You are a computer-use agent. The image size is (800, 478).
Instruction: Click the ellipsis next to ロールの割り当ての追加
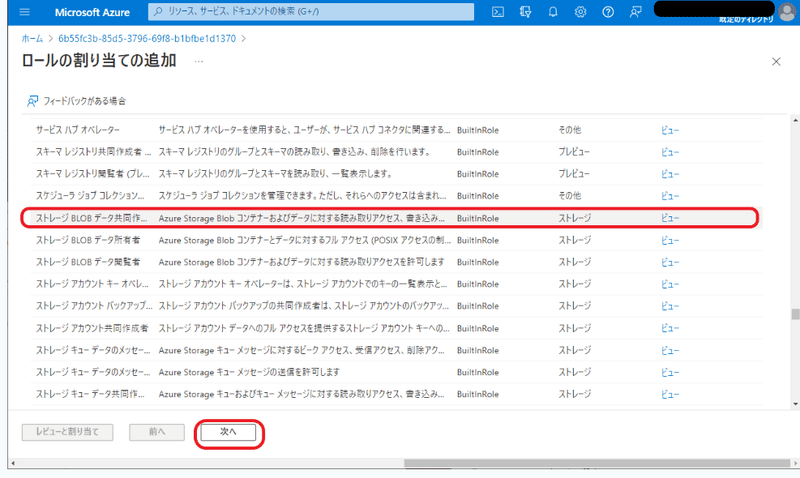[x=198, y=61]
